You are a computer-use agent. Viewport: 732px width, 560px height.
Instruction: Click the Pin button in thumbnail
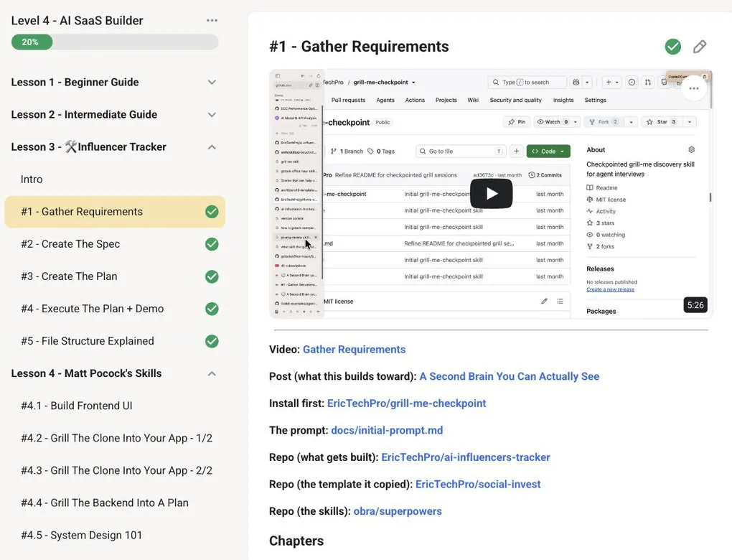[x=516, y=122]
